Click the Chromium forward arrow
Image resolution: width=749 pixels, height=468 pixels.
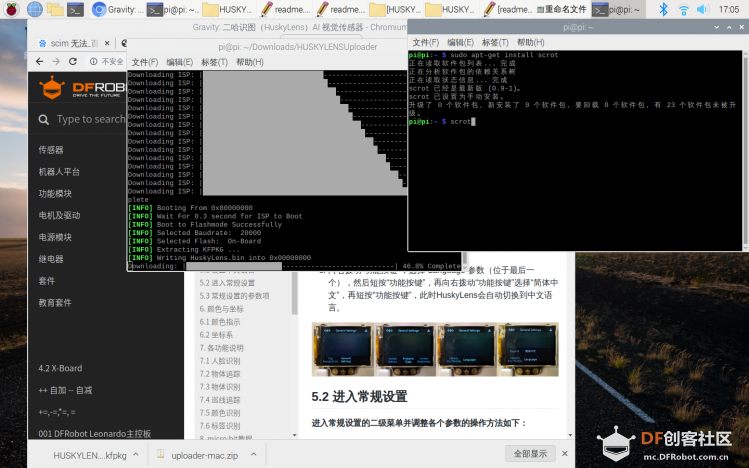click(56, 61)
